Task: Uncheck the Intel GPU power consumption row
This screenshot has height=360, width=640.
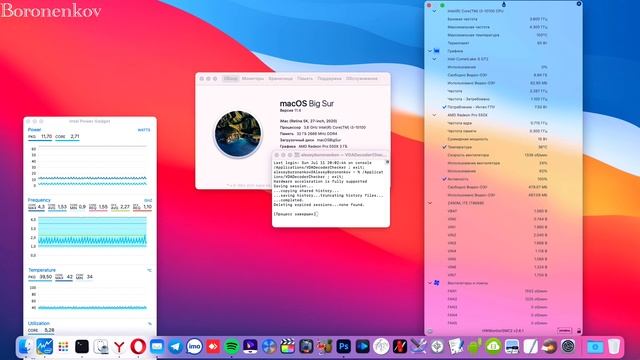Action: [x=444, y=107]
